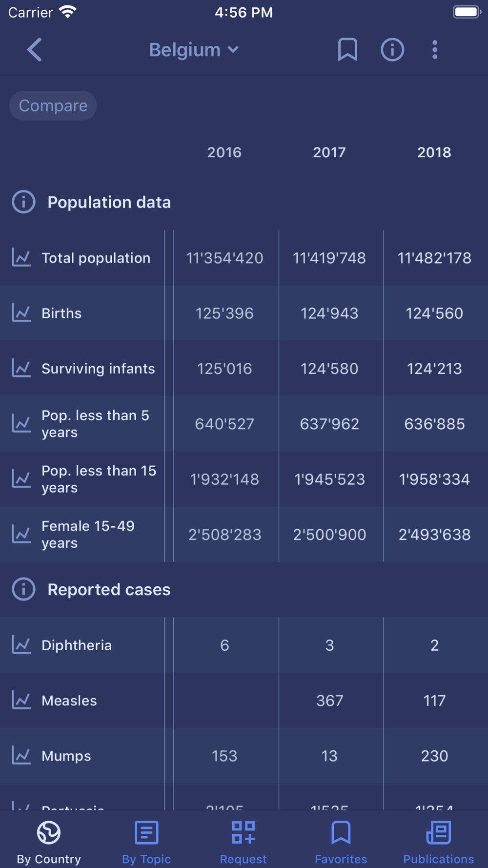The image size is (488, 868).
Task: Open chart for Diphtheria cases
Action: click(x=21, y=645)
